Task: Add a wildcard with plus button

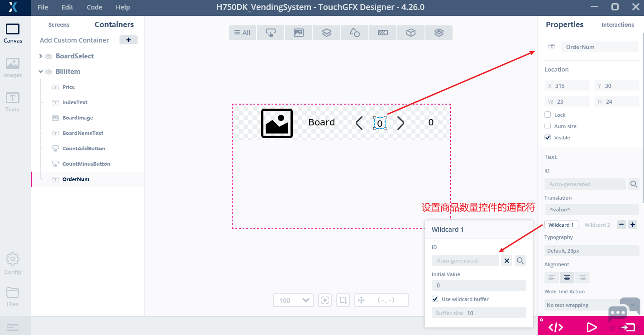Action: pyautogui.click(x=633, y=225)
